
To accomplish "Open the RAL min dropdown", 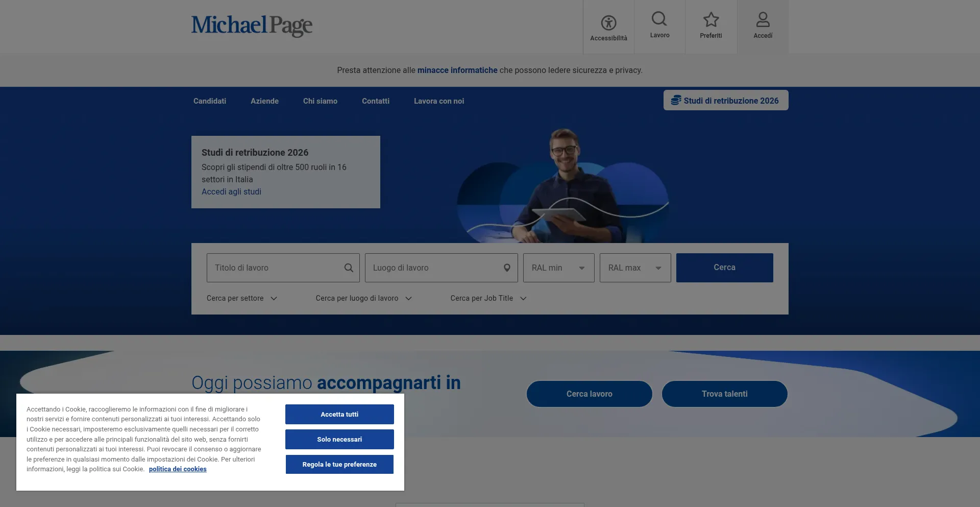I will pos(558,268).
